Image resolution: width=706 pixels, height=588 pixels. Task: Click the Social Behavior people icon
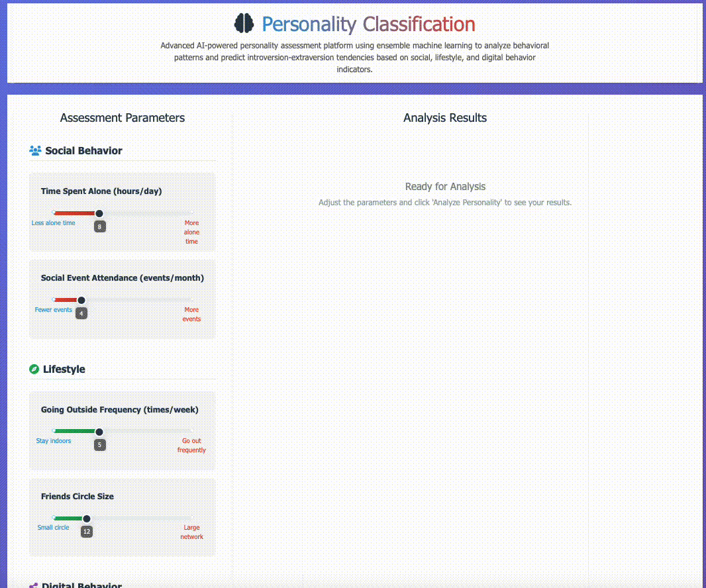(x=35, y=151)
